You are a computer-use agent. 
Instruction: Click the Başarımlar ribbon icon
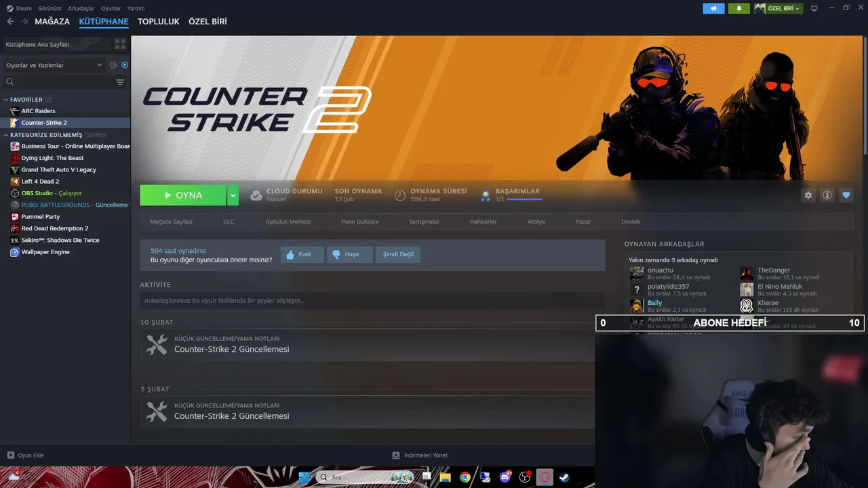tap(486, 195)
